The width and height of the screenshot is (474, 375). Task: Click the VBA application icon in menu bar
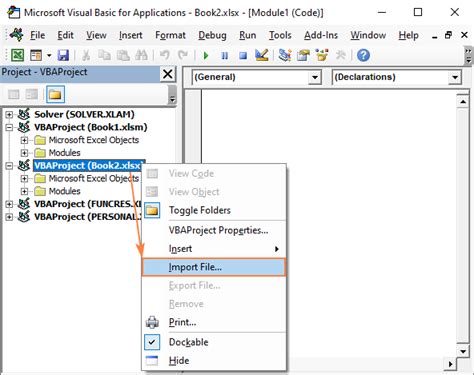click(17, 35)
